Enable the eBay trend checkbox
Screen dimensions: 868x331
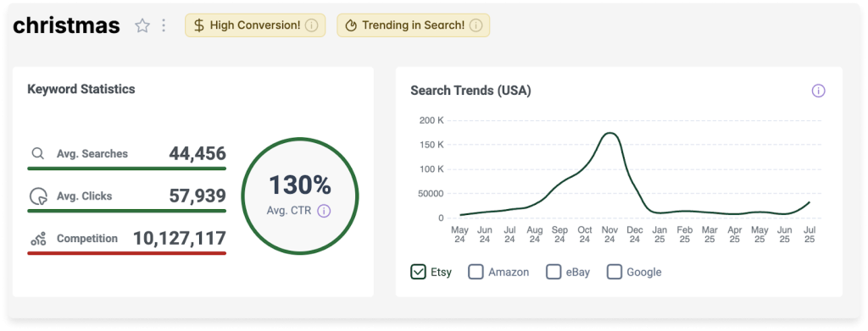click(x=554, y=272)
